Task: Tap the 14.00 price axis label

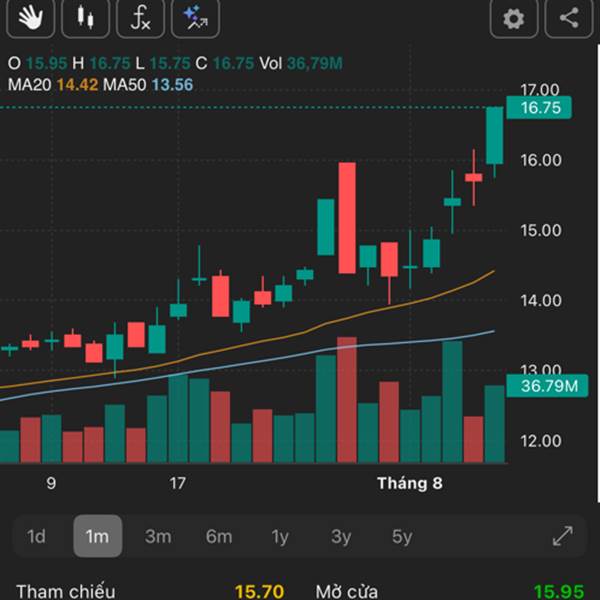Action: (541, 300)
